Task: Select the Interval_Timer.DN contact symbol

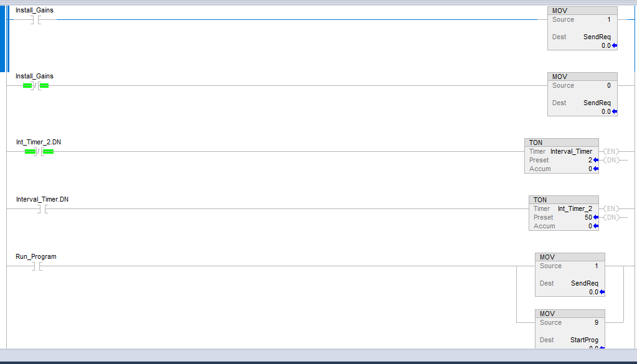Action: point(41,209)
